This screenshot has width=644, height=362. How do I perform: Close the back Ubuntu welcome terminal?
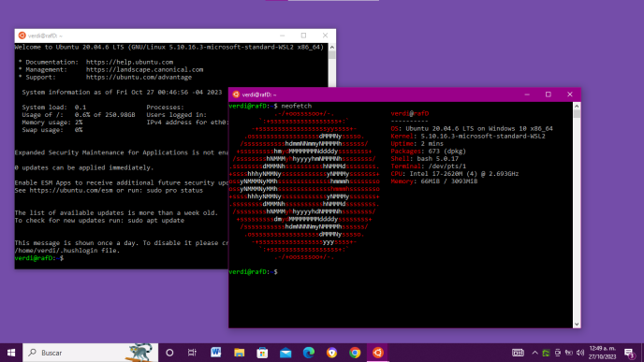click(x=325, y=36)
